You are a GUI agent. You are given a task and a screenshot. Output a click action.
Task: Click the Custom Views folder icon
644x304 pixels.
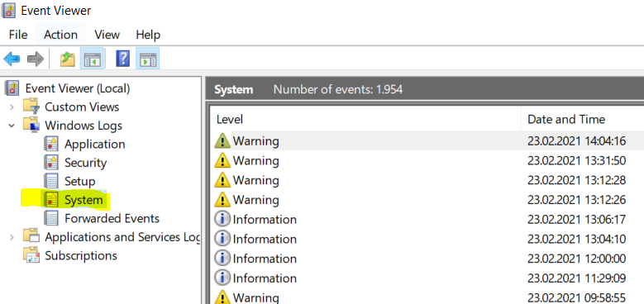coord(31,107)
